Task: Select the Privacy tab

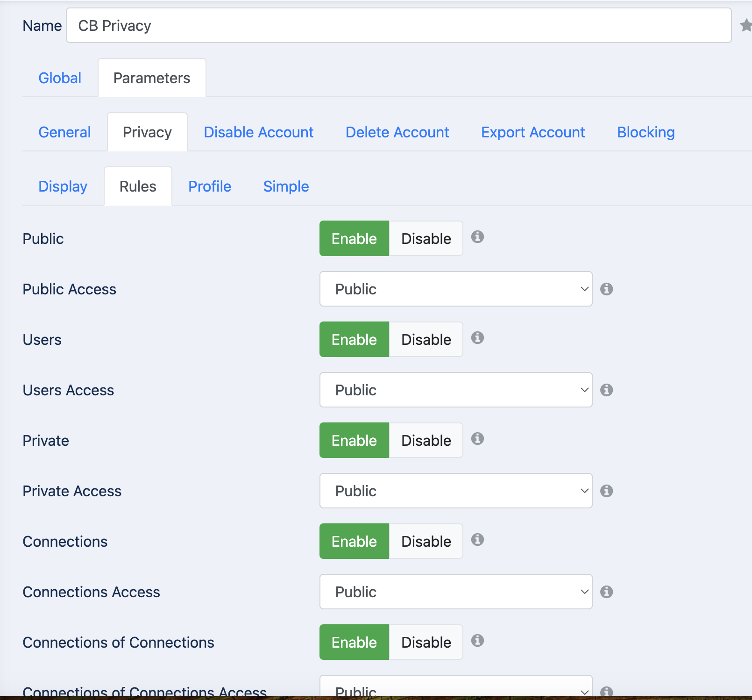Action: tap(147, 132)
